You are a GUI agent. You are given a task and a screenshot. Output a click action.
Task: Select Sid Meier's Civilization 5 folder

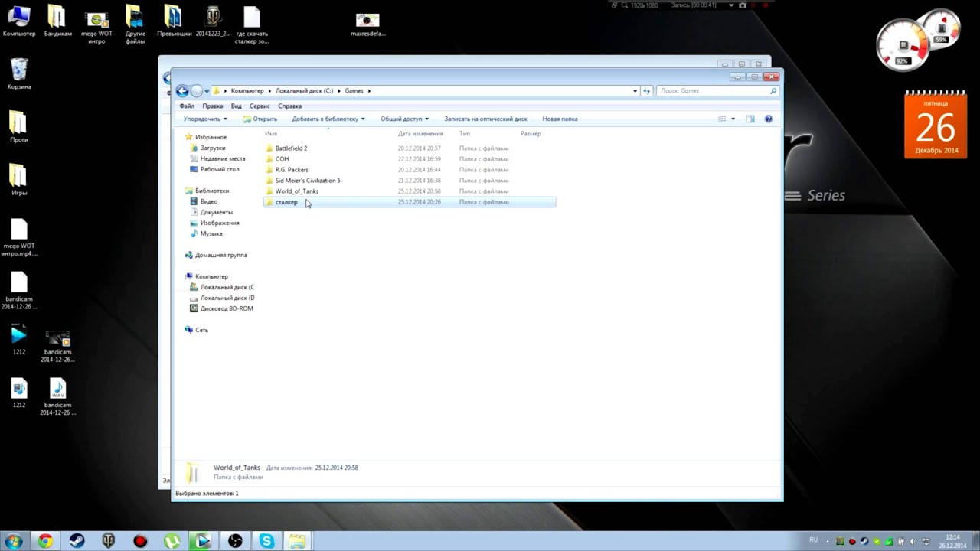coord(308,181)
